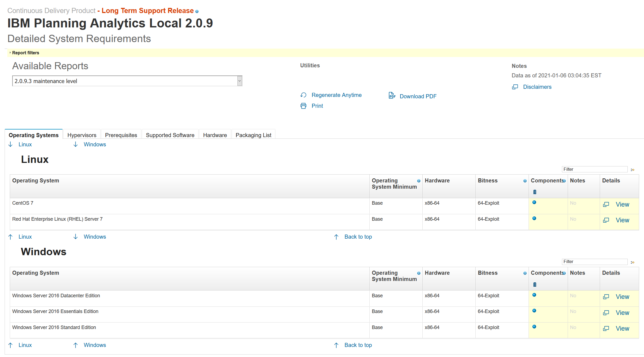
Task: Click the Download PDF icon
Action: point(392,96)
